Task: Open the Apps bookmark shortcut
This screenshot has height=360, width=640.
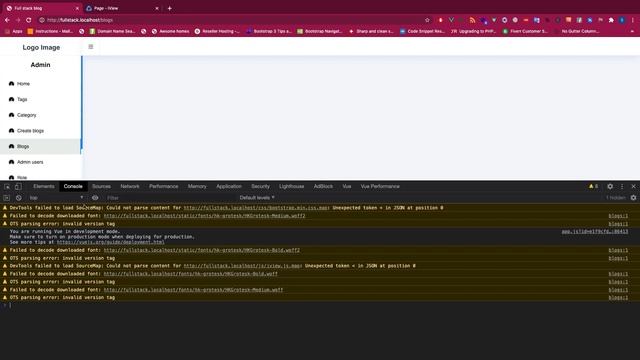Action: 13,31
